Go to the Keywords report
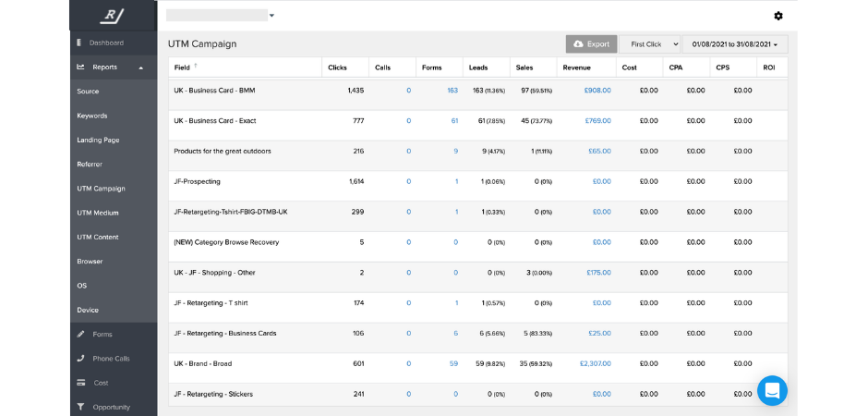The image size is (868, 416). pyautogui.click(x=92, y=116)
